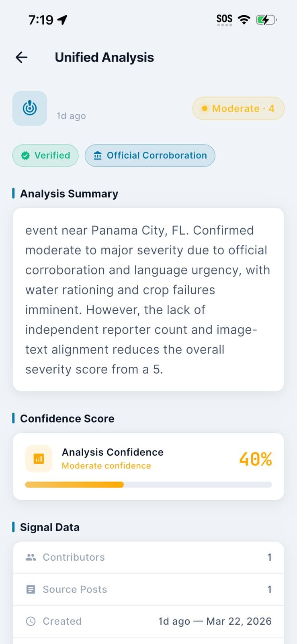The image size is (297, 644).
Task: Select the Contributors people icon
Action: 31,557
